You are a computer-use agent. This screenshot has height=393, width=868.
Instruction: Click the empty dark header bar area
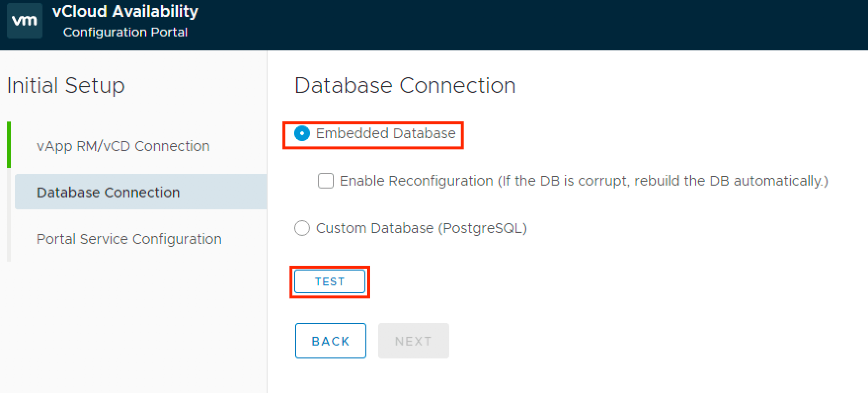click(543, 25)
